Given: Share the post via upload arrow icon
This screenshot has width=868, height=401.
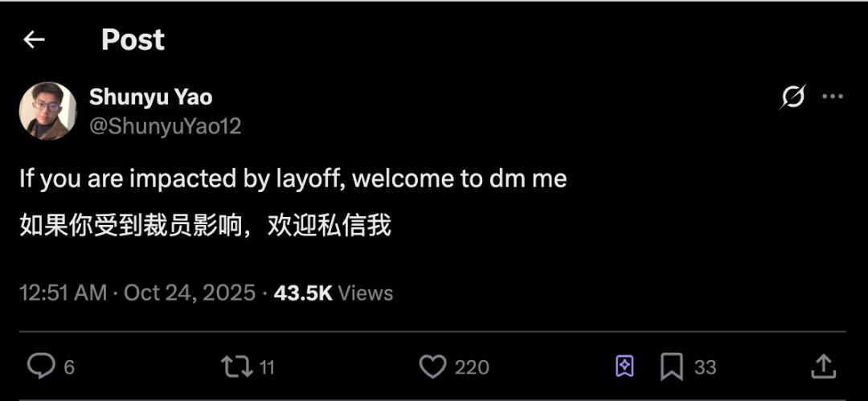Looking at the screenshot, I should (x=823, y=366).
